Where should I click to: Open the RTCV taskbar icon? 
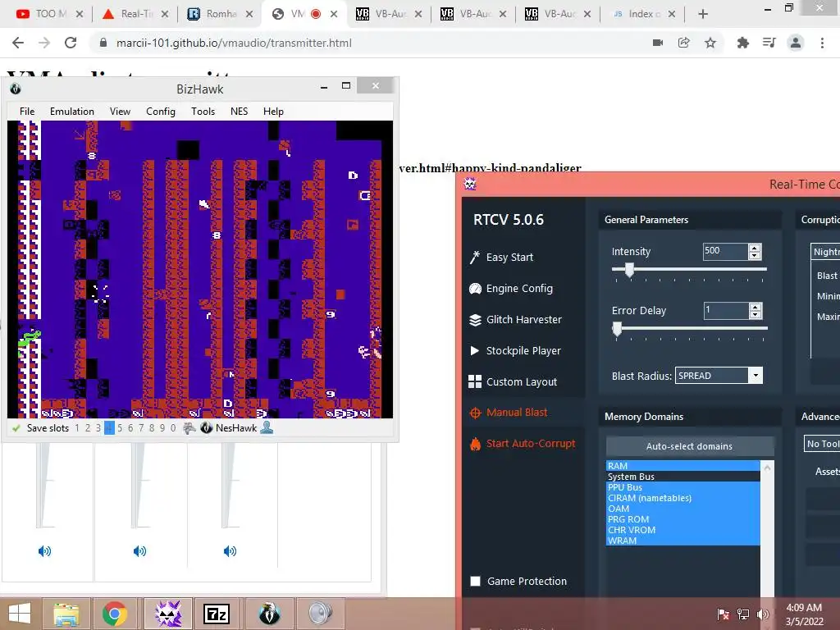(167, 614)
